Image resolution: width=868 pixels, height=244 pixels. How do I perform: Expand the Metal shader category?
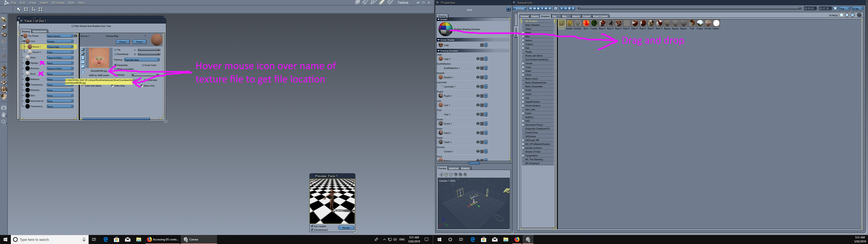523,33
